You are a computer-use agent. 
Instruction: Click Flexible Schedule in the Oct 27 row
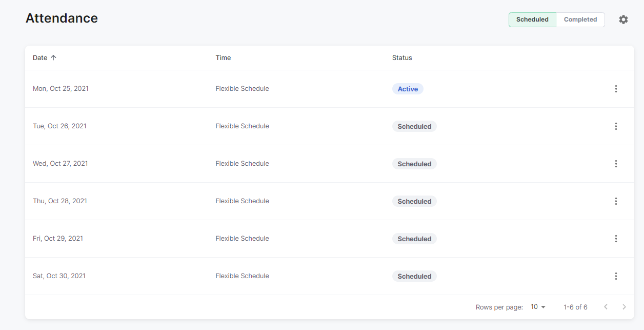point(242,163)
